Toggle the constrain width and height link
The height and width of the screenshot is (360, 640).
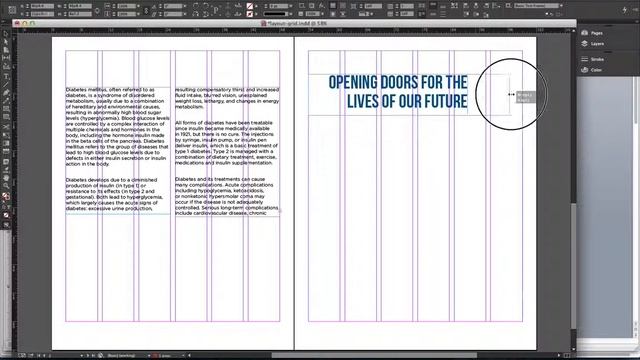97,10
